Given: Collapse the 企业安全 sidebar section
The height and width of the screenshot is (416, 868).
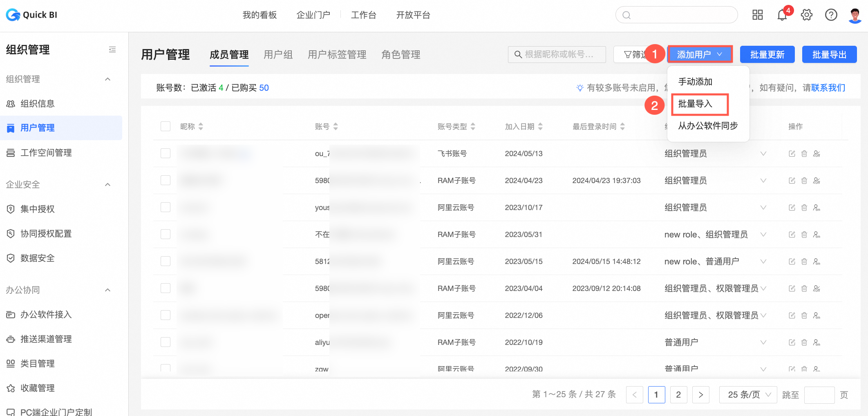Looking at the screenshot, I should pyautogui.click(x=108, y=185).
